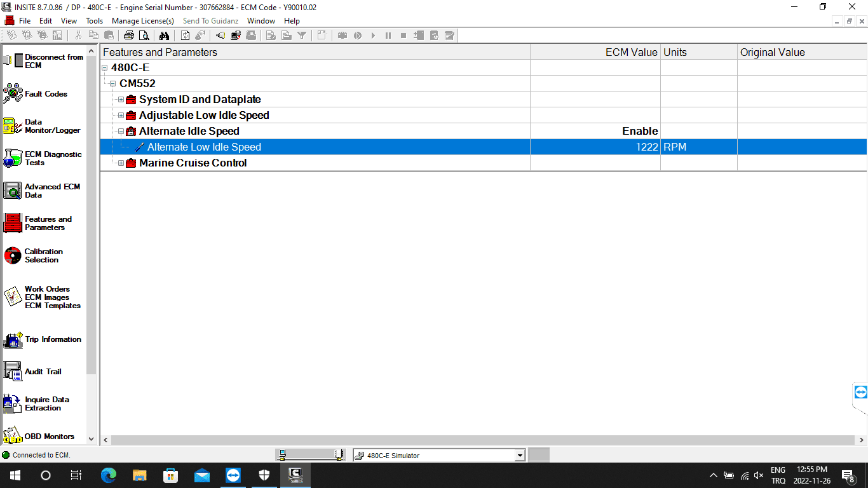Open Trip Information view
The image size is (868, 488).
[x=13, y=340]
